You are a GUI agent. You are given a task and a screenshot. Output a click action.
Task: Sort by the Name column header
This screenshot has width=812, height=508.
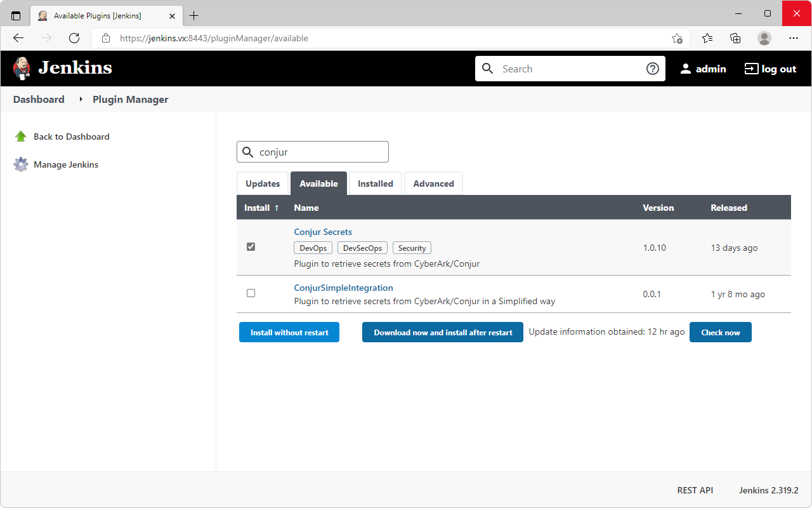pos(306,208)
